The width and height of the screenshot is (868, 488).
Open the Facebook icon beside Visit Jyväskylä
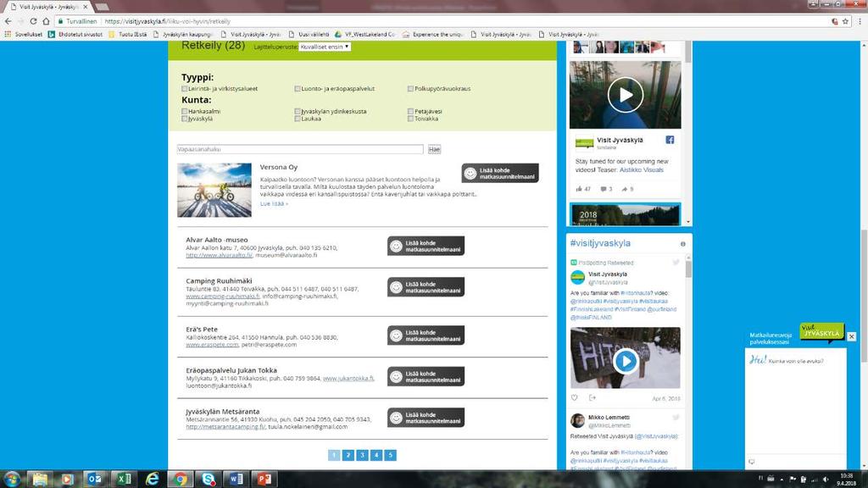click(670, 140)
